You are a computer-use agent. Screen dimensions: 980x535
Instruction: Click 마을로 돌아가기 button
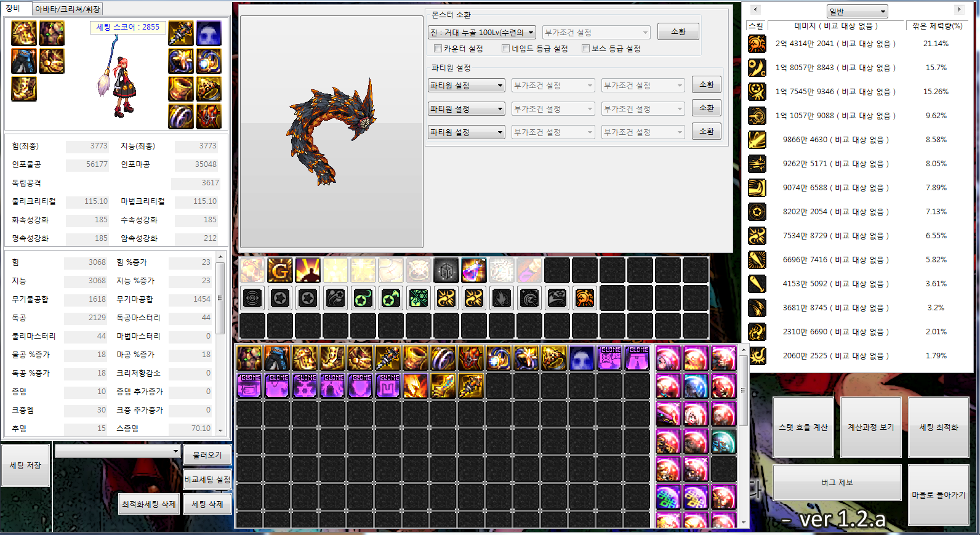(939, 495)
